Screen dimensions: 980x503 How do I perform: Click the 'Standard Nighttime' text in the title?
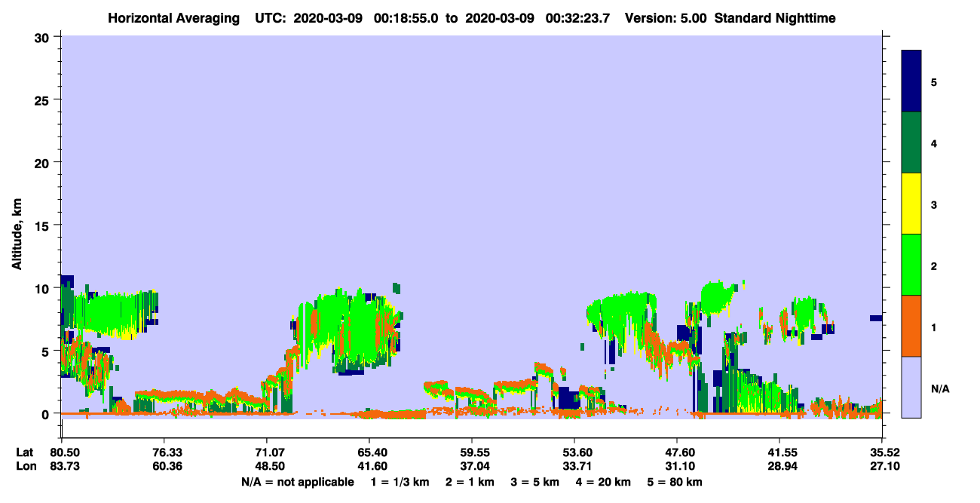pos(775,18)
